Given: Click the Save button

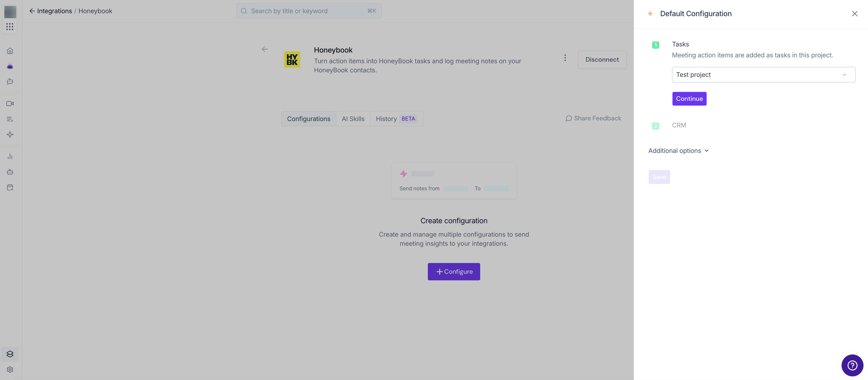Looking at the screenshot, I should (659, 177).
